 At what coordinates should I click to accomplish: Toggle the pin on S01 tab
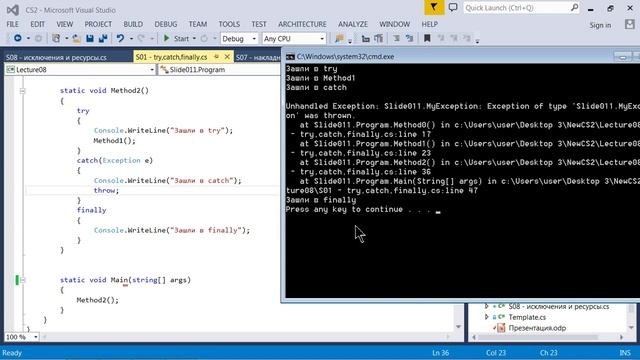coord(217,57)
